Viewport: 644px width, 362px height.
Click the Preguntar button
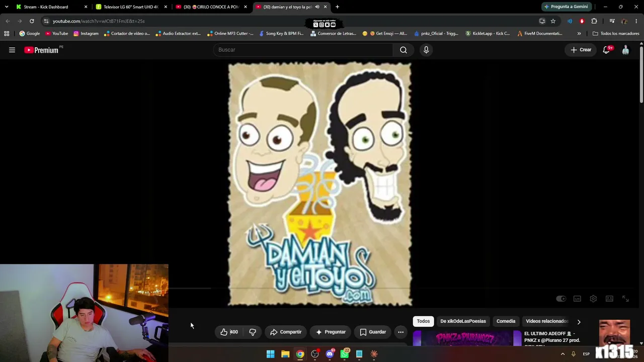click(331, 332)
